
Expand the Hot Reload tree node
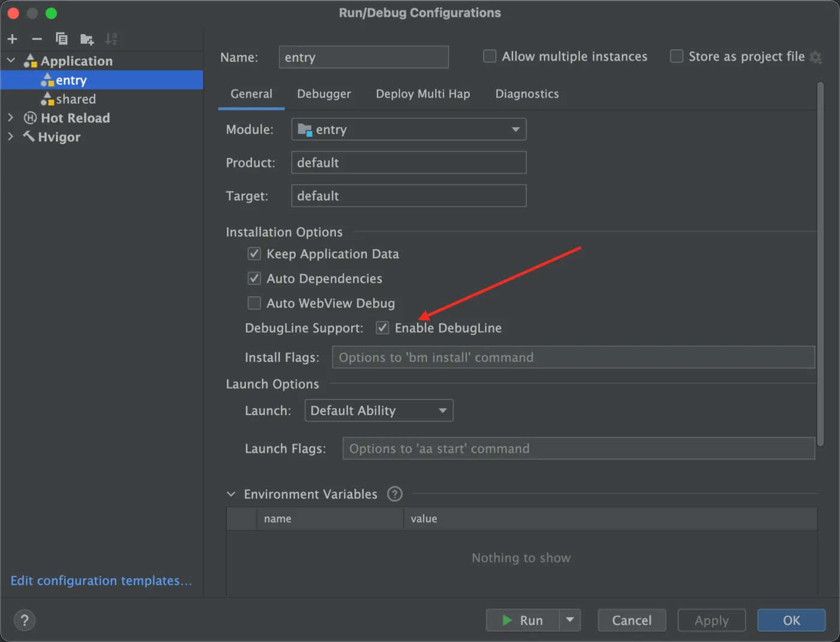(10, 118)
